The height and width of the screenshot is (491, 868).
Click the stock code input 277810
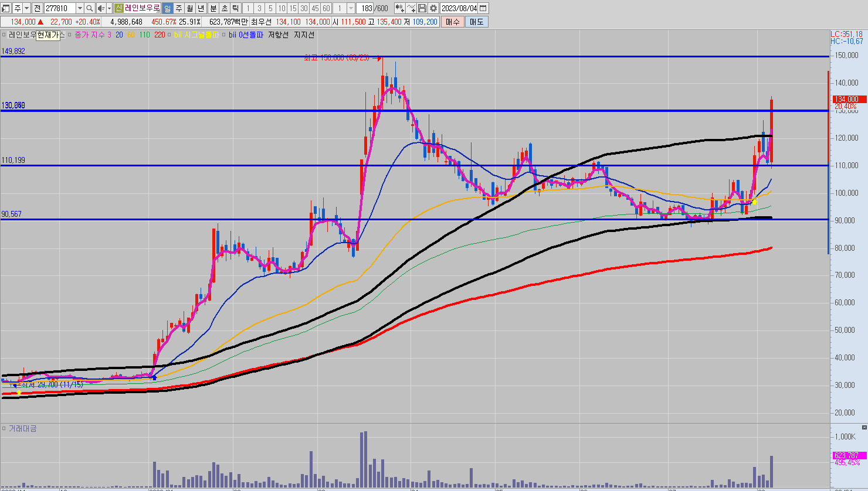click(60, 8)
